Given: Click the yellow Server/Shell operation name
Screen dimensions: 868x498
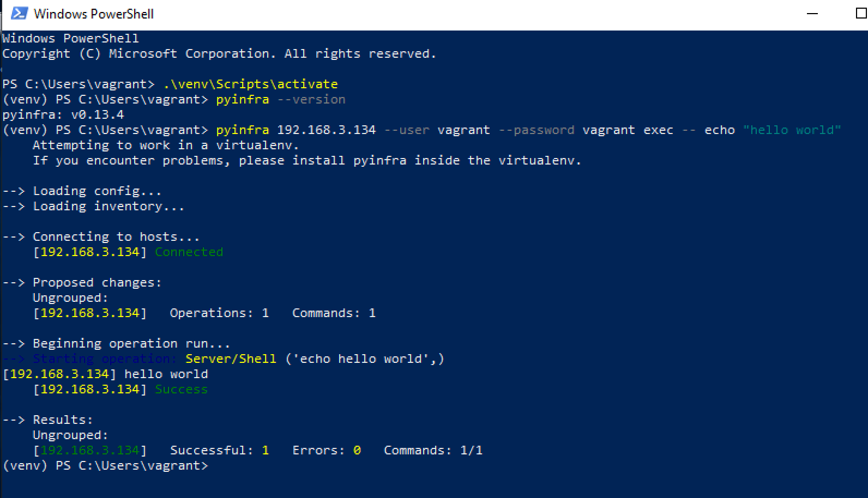Looking at the screenshot, I should pos(231,359).
